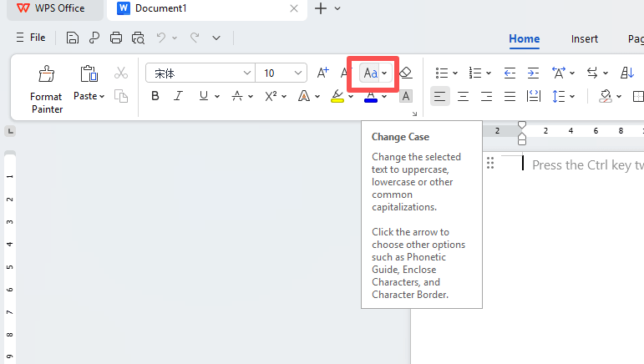Open the font size dropdown
This screenshot has width=644, height=364.
tap(298, 73)
